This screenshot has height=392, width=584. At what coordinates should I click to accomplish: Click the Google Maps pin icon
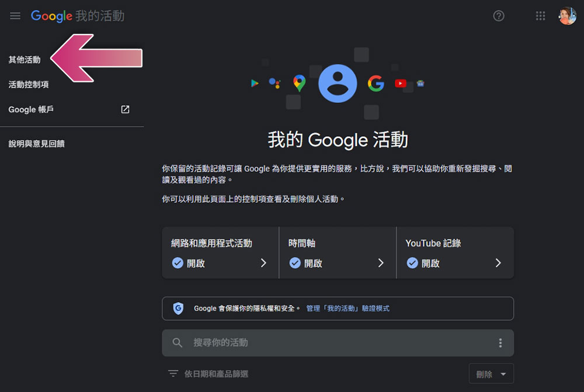300,83
